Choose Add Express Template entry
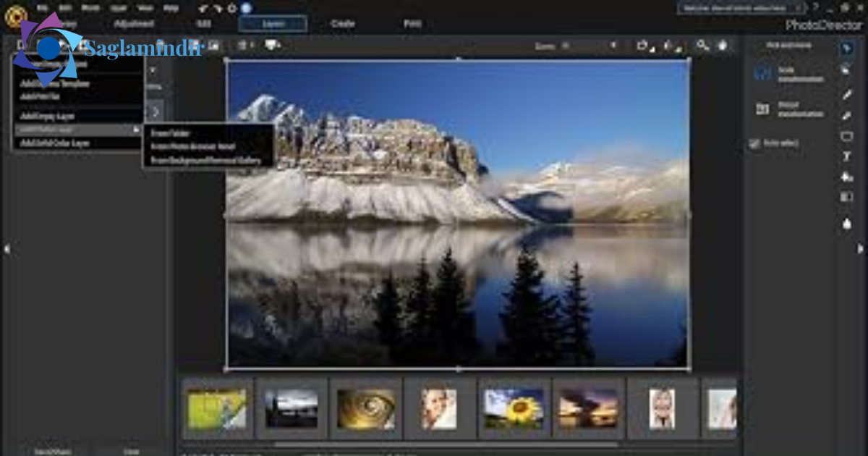This screenshot has width=868, height=456. coord(54,84)
